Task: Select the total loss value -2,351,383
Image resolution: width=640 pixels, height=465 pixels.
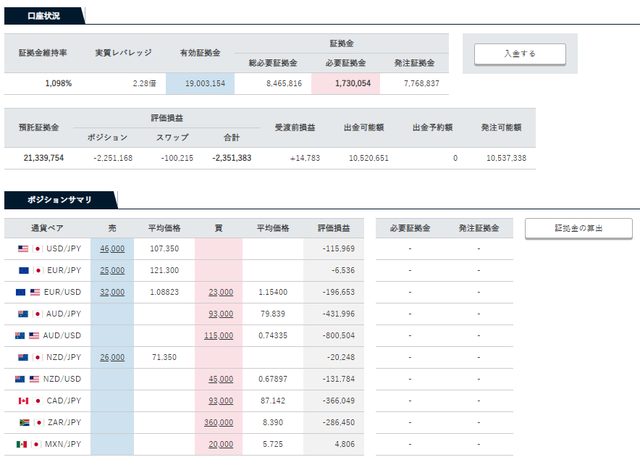Action: 232,158
